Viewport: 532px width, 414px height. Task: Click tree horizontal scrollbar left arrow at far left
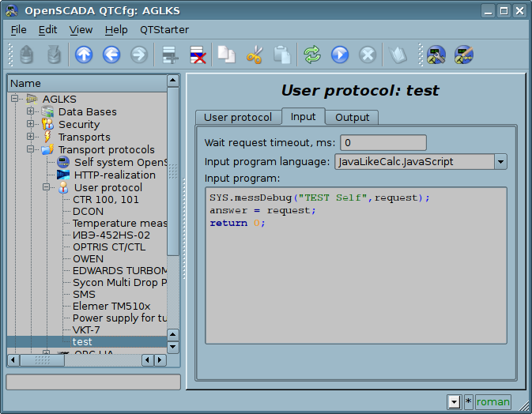tap(13, 359)
